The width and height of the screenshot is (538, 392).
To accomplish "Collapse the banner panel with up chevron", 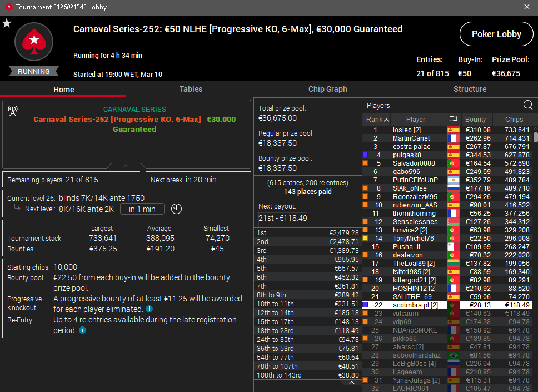I will point(126,166).
